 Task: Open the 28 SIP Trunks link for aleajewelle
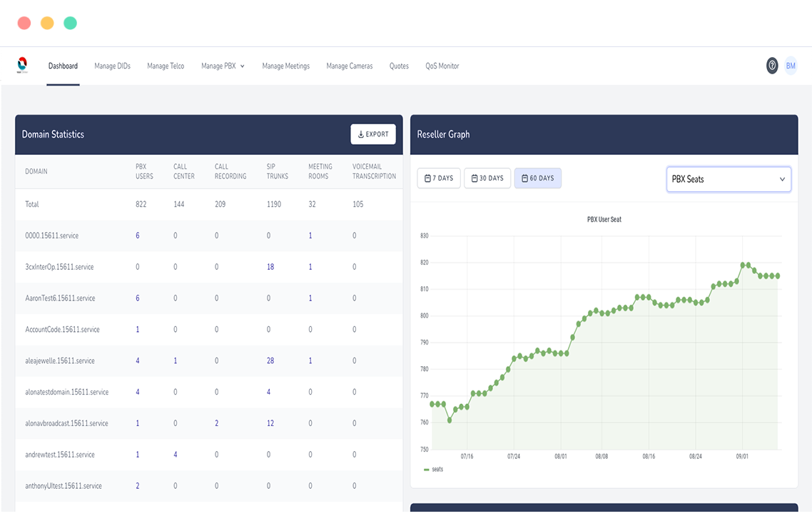point(270,360)
